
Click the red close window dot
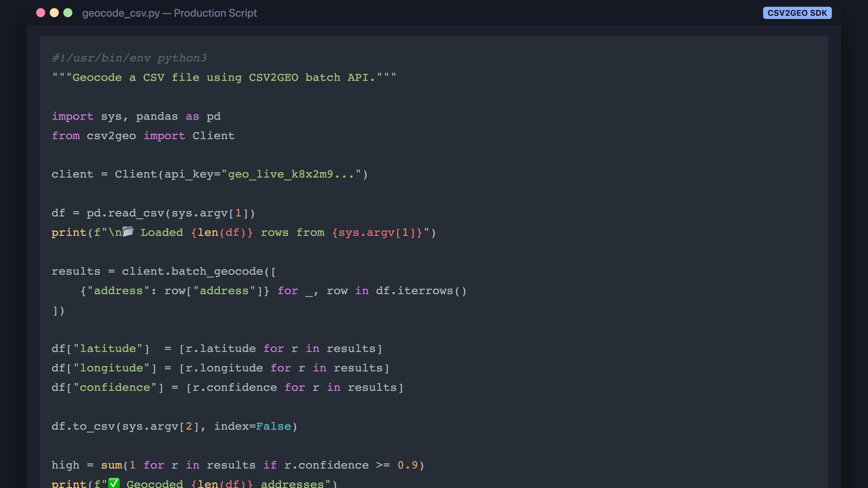pyautogui.click(x=41, y=13)
